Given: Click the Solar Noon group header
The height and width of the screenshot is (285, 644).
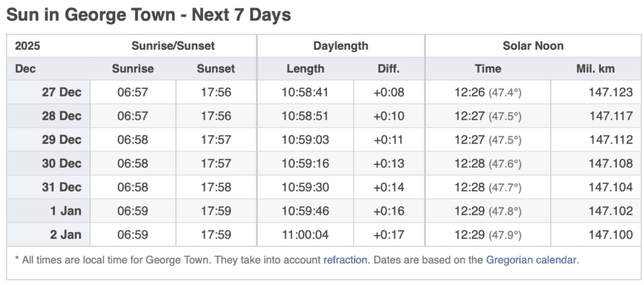Looking at the screenshot, I should pos(533,46).
